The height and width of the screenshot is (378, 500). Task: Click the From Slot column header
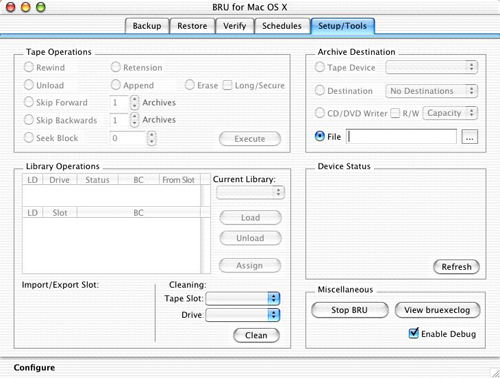click(179, 180)
